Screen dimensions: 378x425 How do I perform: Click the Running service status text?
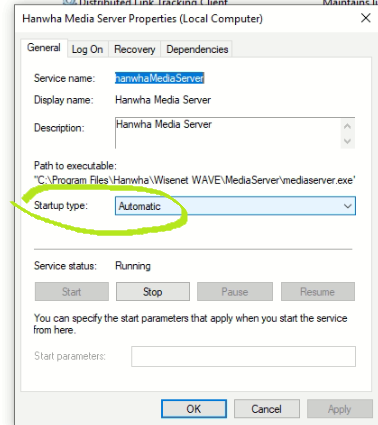[x=133, y=266]
